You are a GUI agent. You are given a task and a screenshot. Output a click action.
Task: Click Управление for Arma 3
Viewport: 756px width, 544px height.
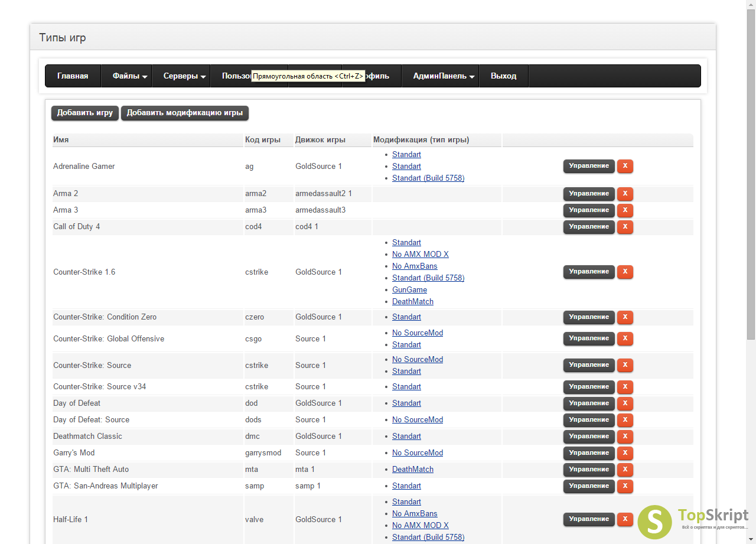click(589, 210)
